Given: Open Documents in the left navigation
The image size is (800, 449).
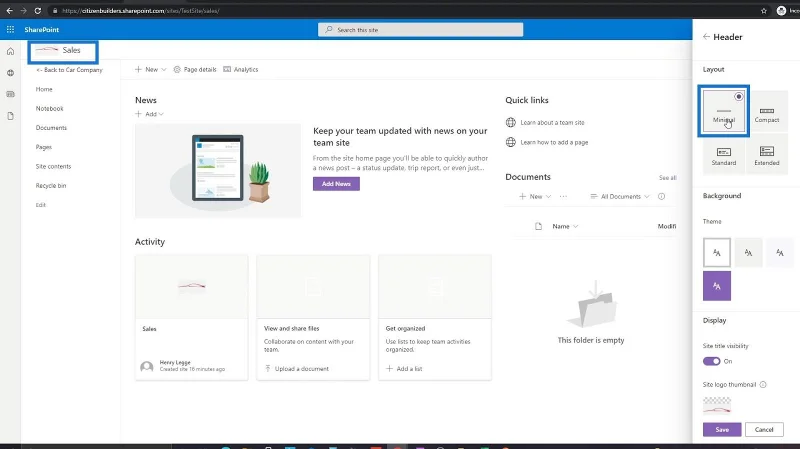Looking at the screenshot, I should 51,128.
